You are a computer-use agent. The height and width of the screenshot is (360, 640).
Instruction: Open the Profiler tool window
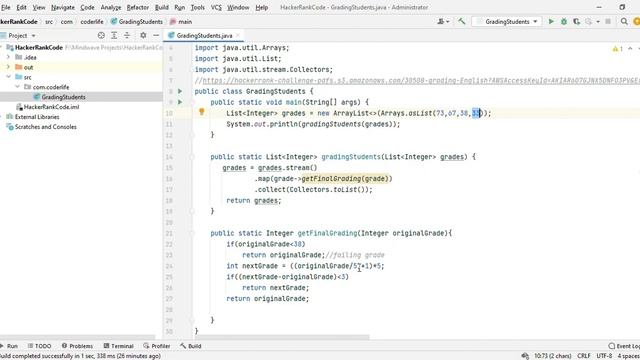click(157, 346)
